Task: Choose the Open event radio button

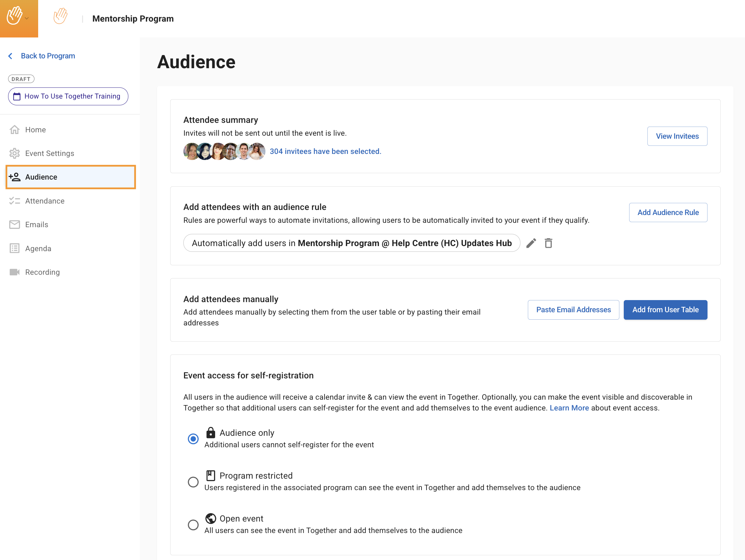Action: click(193, 525)
